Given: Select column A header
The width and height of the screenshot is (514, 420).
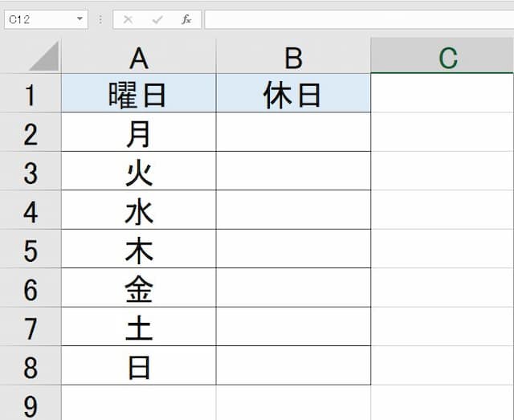Looking at the screenshot, I should tap(138, 57).
